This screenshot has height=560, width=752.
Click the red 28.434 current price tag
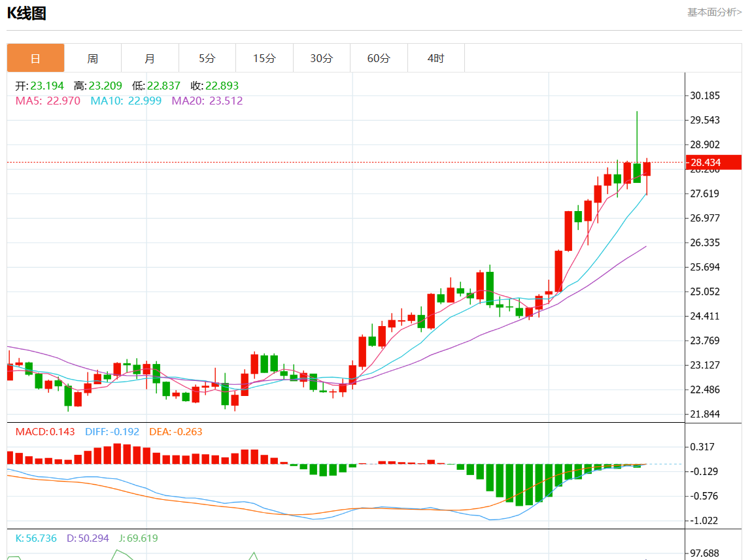point(713,162)
